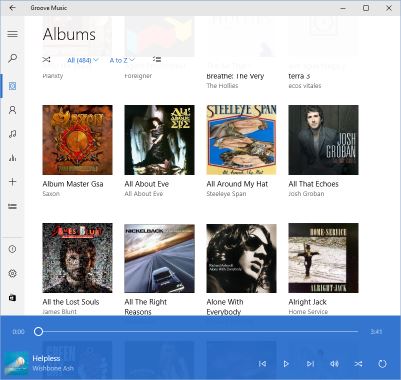Screen dimensions: 401x380
Task: Click the Alright Jack title
Action: 307,302
